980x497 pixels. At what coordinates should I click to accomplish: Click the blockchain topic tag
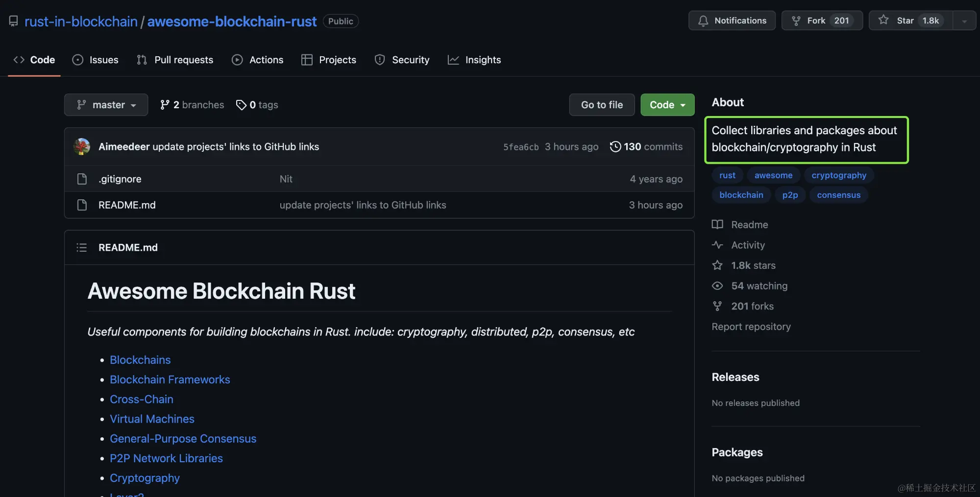(741, 195)
